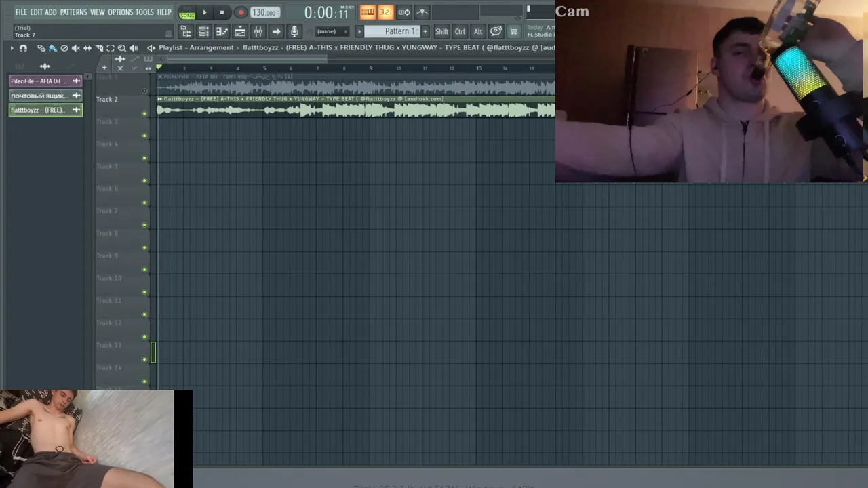868x488 pixels.
Task: Click the playlist horizontal scrollbar
Action: pyautogui.click(x=247, y=58)
